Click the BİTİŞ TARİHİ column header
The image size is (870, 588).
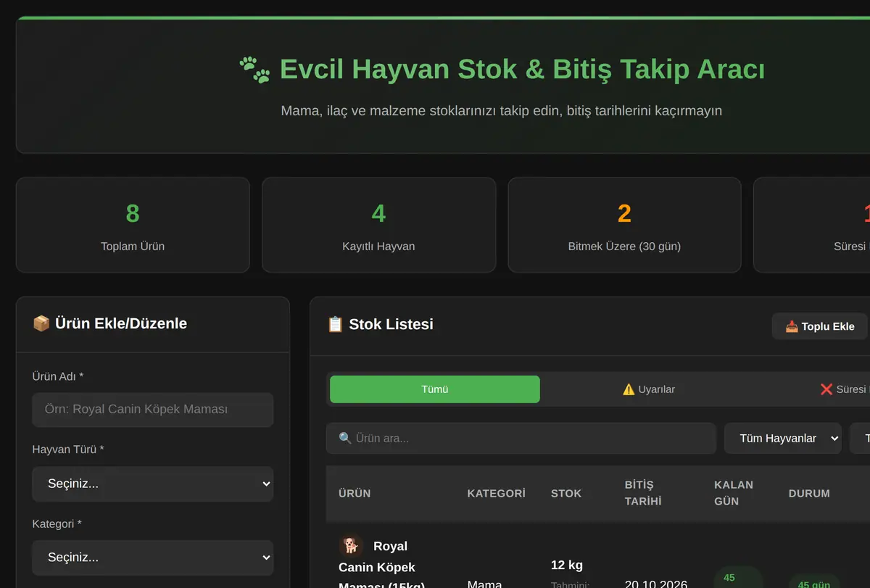click(643, 493)
